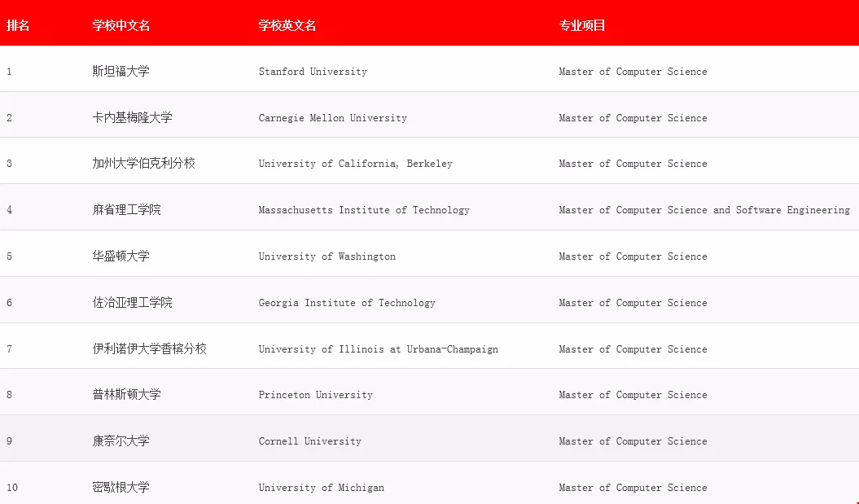Screen dimensions: 859x504
Task: Select rank number 4 cell
Action: (9, 210)
